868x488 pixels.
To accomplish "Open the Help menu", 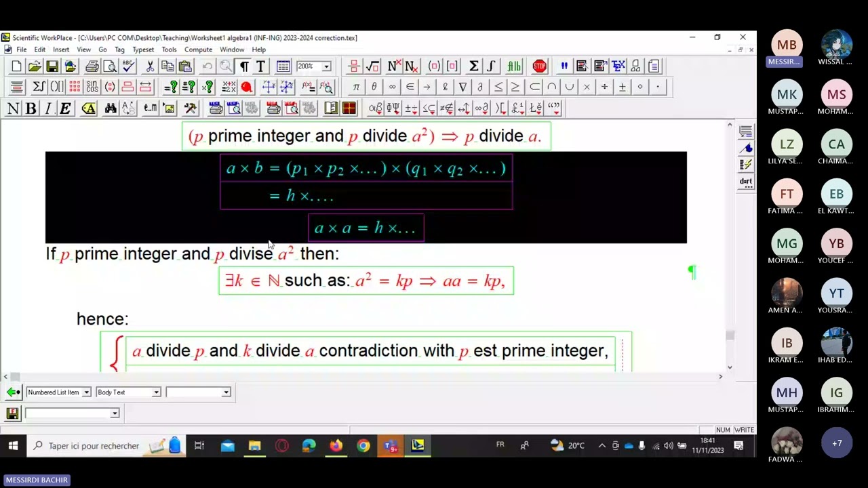I will click(x=259, y=49).
